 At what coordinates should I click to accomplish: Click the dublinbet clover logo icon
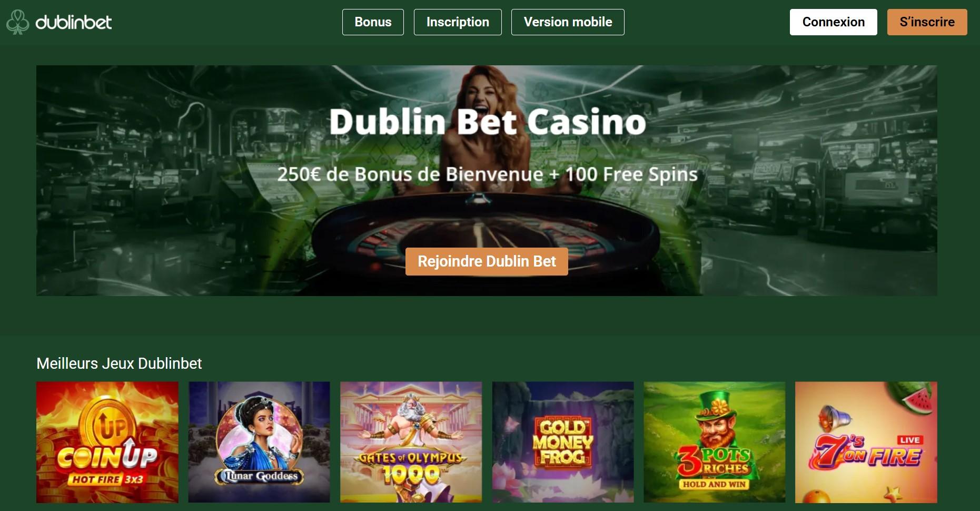[x=17, y=22]
